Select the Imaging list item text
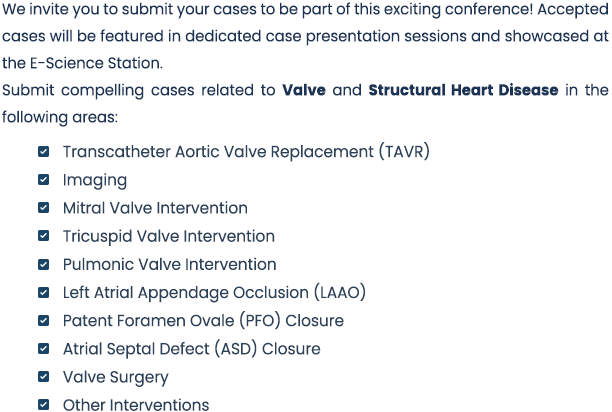 (95, 180)
